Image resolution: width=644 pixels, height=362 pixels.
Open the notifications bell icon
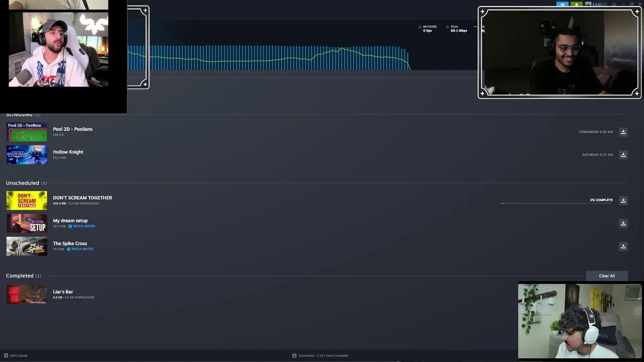(x=576, y=5)
